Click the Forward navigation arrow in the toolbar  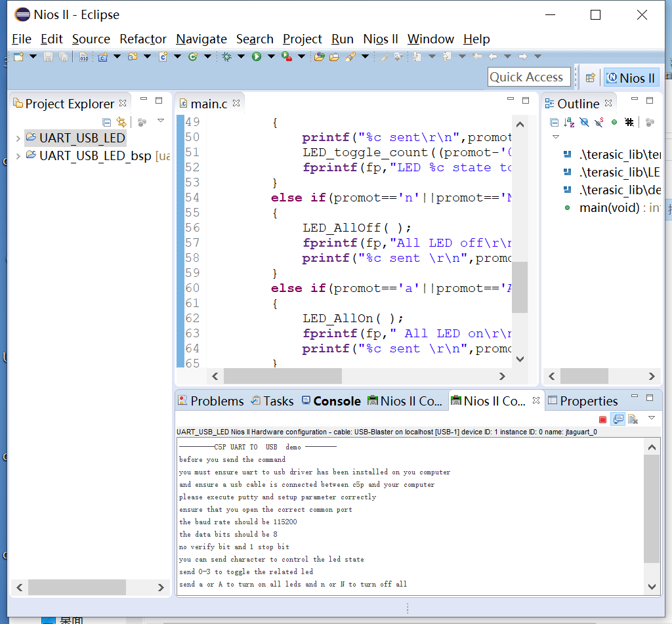pos(523,56)
